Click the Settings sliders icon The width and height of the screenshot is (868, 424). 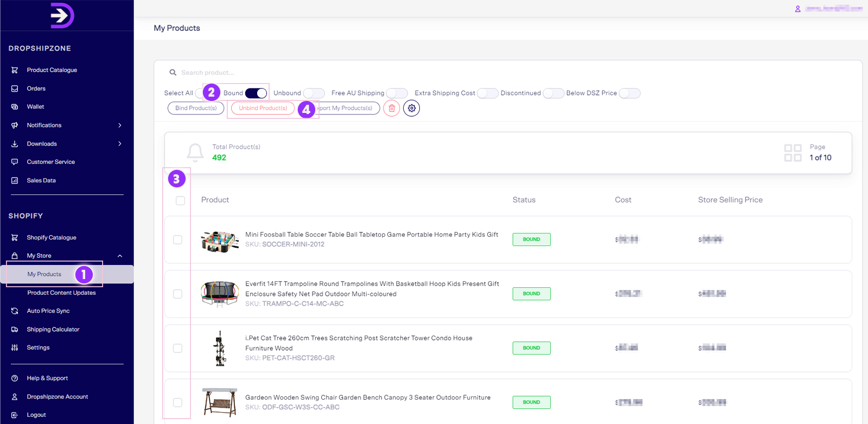[15, 347]
